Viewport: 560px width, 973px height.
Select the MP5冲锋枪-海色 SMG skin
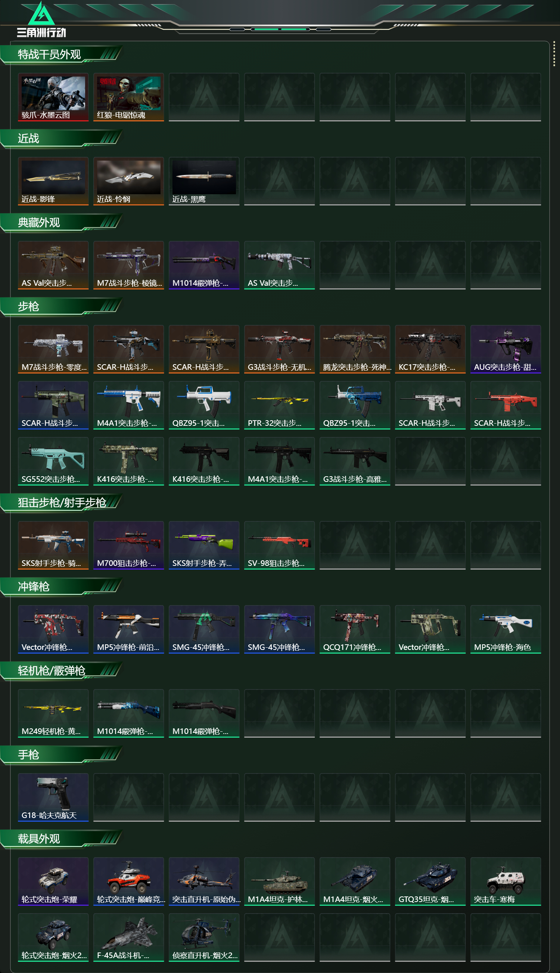pyautogui.click(x=505, y=629)
